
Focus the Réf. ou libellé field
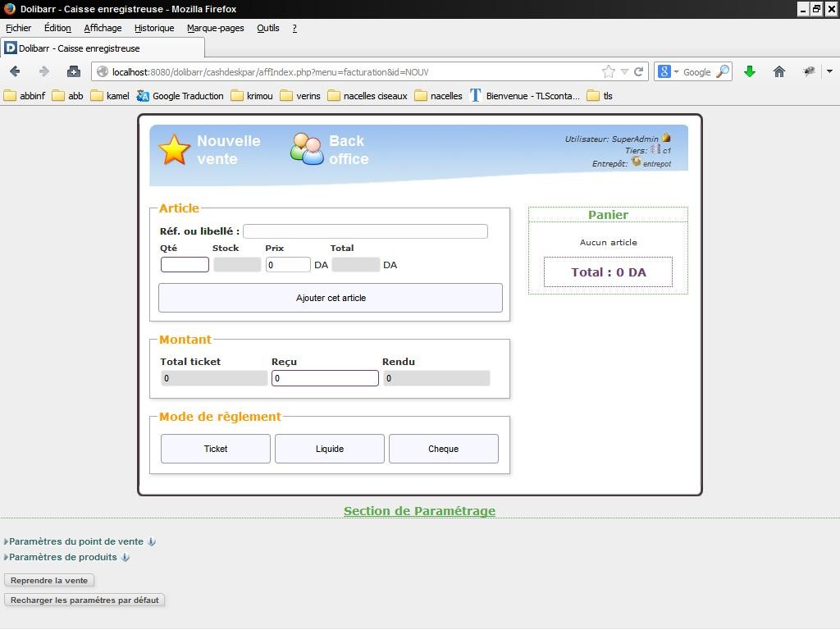[365, 231]
